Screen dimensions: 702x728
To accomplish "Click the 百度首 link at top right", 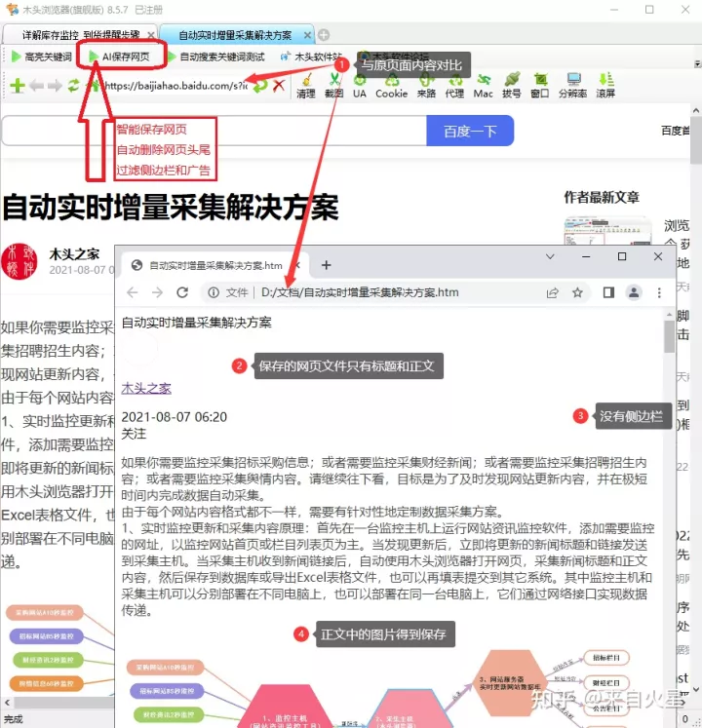I will coord(676,131).
